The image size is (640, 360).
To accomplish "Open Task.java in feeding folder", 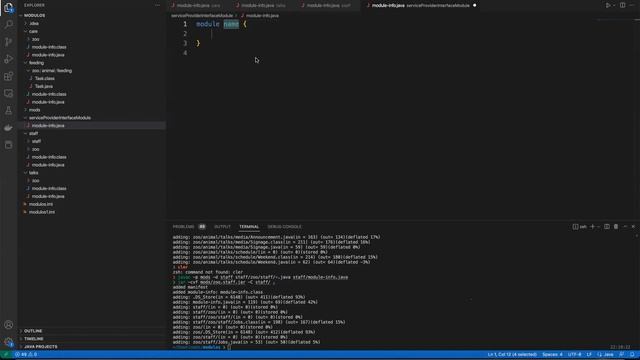I will coord(44,86).
